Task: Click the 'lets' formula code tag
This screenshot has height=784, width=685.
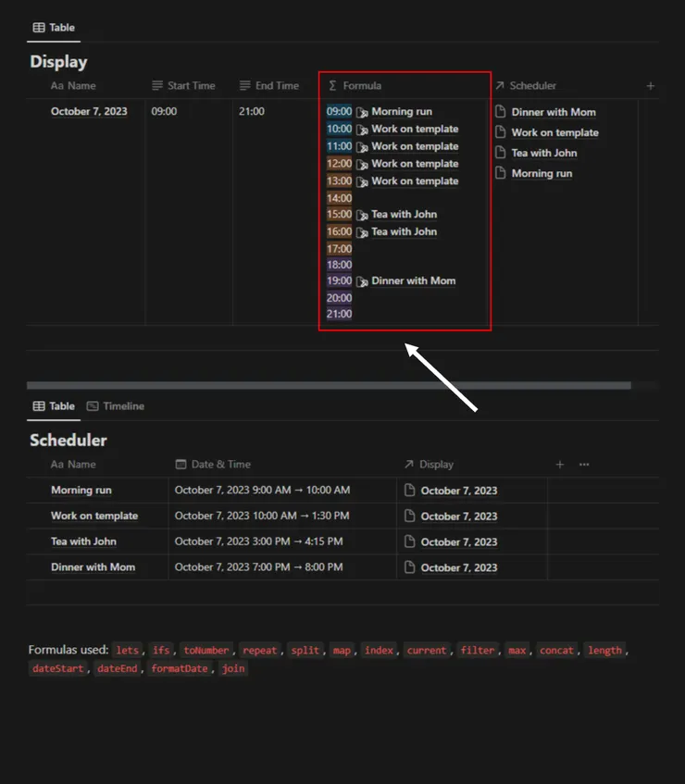Action: coord(127,650)
